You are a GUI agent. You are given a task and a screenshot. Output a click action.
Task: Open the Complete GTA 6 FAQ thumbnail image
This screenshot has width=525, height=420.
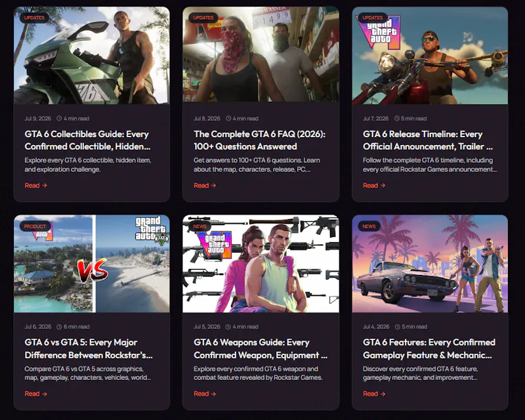coord(261,56)
